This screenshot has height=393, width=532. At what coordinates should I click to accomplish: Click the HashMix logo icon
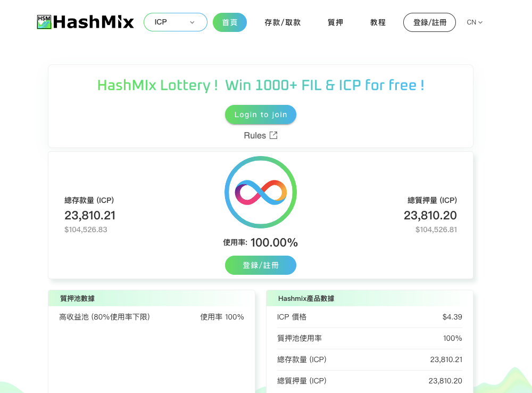44,22
